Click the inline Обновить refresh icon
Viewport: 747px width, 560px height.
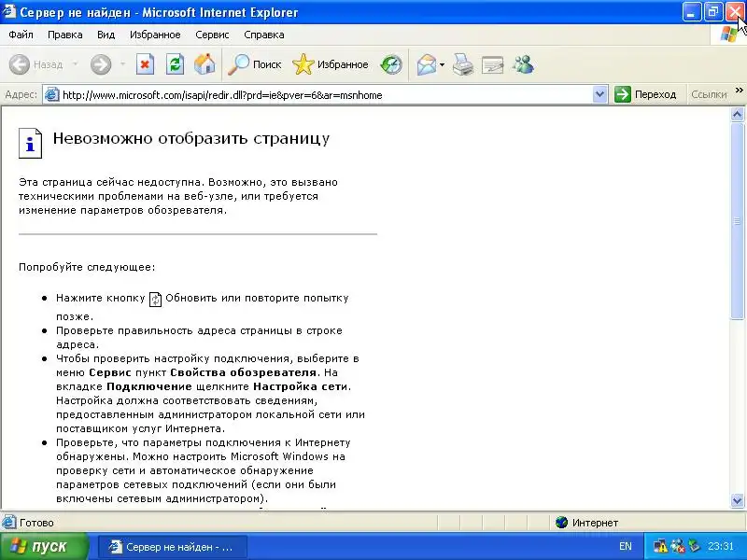click(x=155, y=299)
